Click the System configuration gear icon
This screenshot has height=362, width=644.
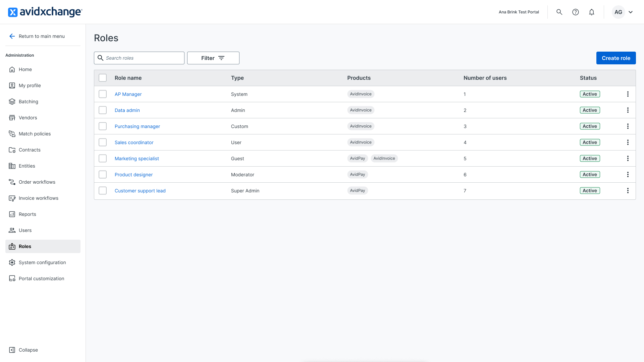pyautogui.click(x=12, y=262)
